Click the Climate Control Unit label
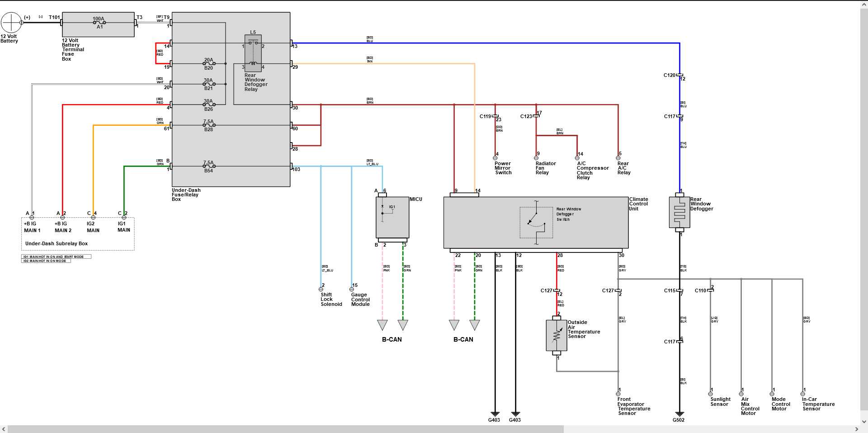868x433 pixels. click(638, 204)
